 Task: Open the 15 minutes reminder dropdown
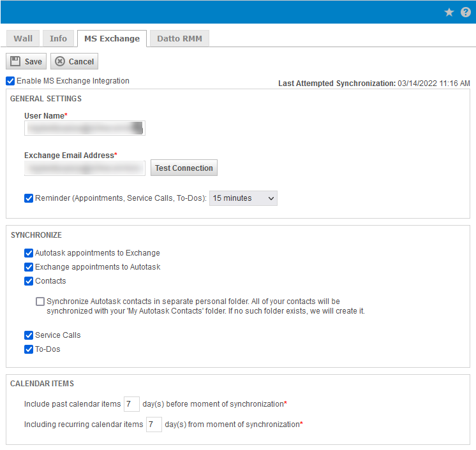(243, 198)
